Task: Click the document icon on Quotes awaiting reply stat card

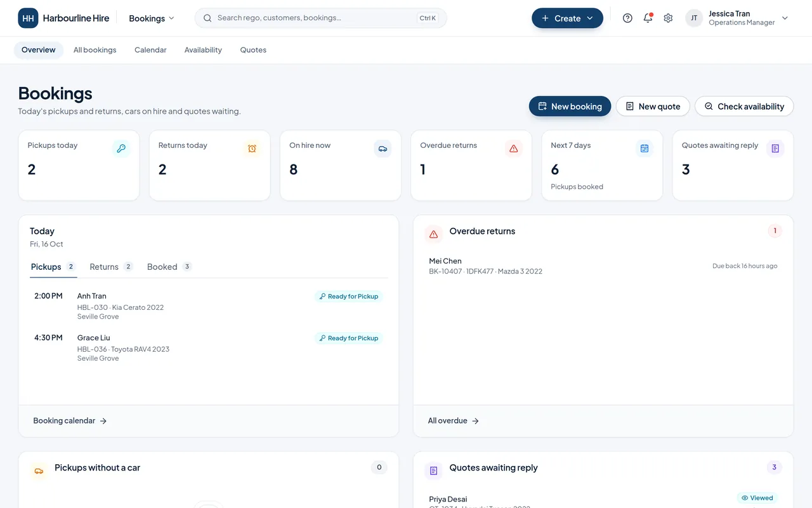Action: (x=775, y=149)
